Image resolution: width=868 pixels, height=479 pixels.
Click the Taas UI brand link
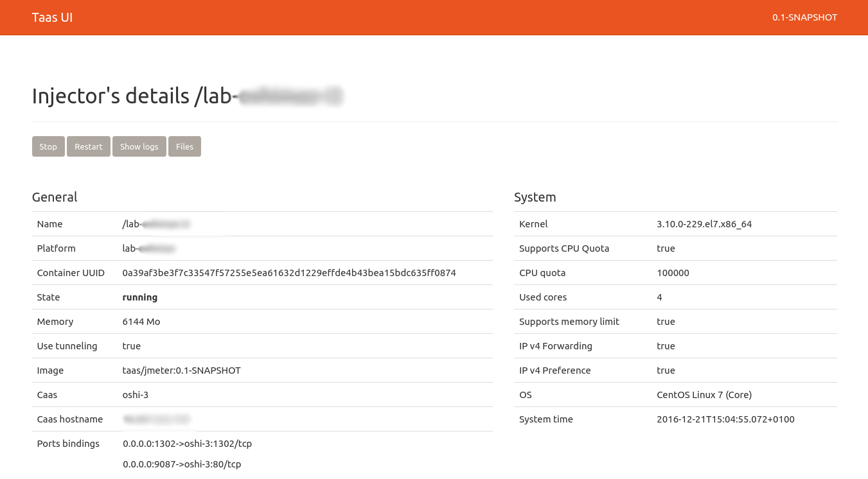tap(52, 17)
